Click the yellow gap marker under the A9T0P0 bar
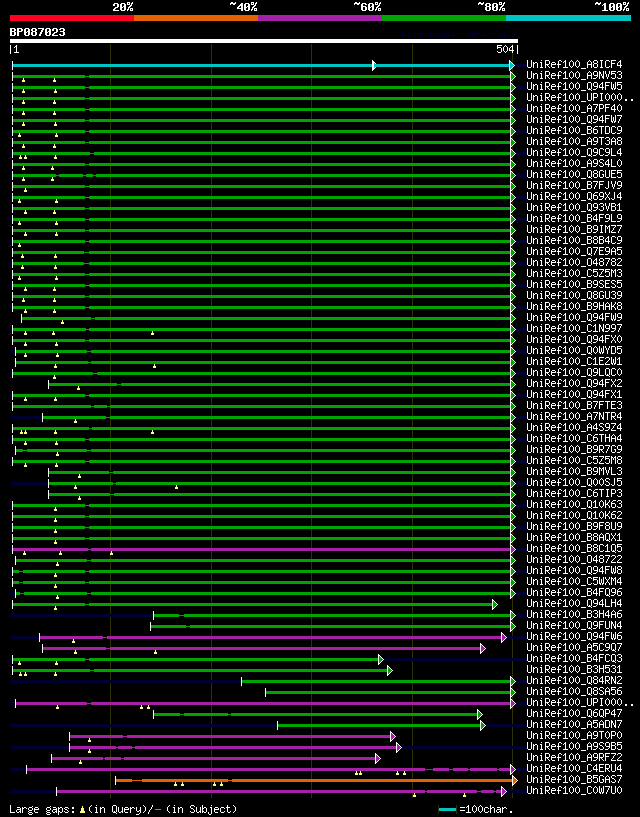The width and height of the screenshot is (640, 817). coord(89,740)
